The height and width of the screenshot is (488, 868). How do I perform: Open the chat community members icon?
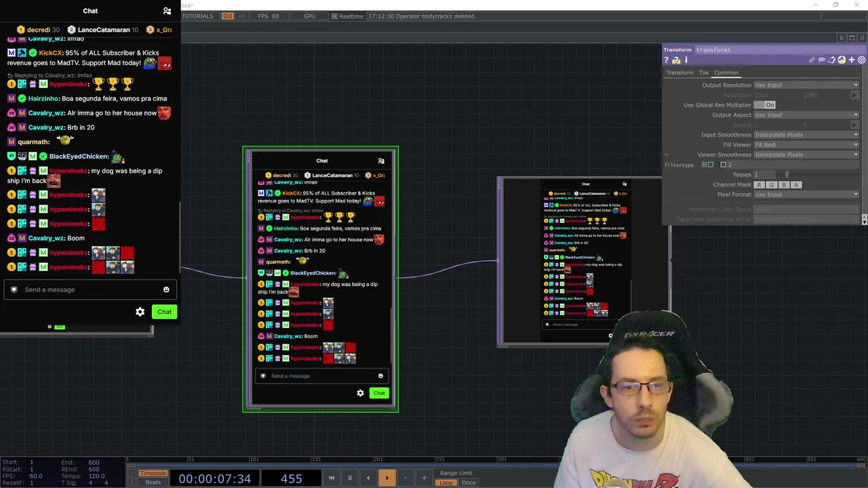167,11
